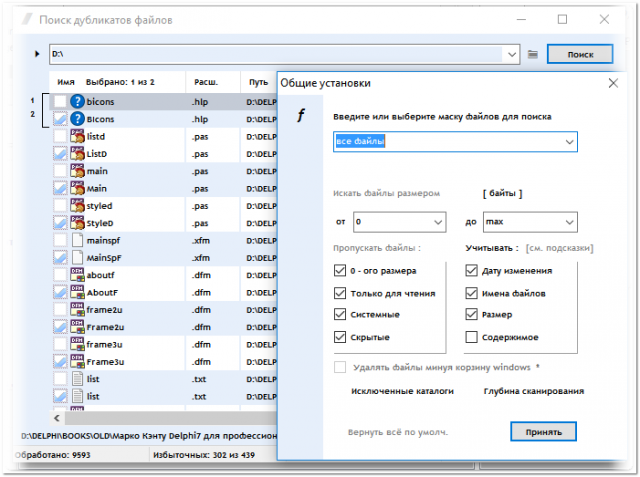Toggle skip 0 - ого размера files checkbox

(x=340, y=271)
